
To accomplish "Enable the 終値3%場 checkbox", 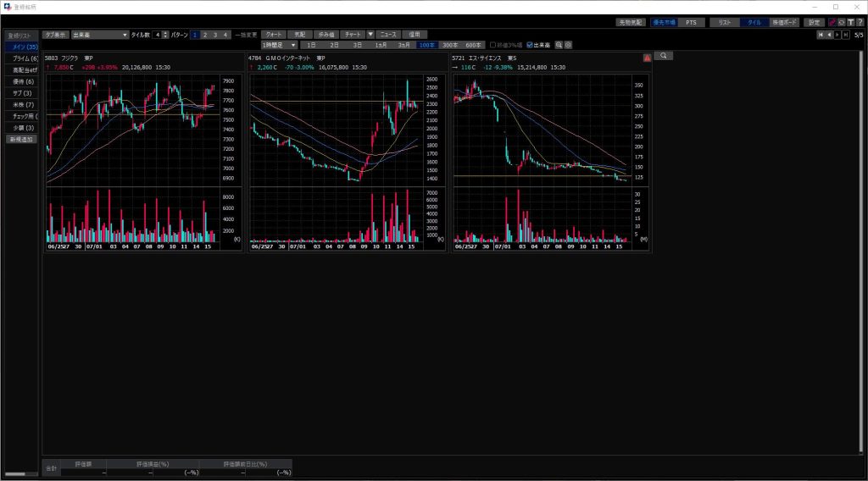I will point(493,45).
